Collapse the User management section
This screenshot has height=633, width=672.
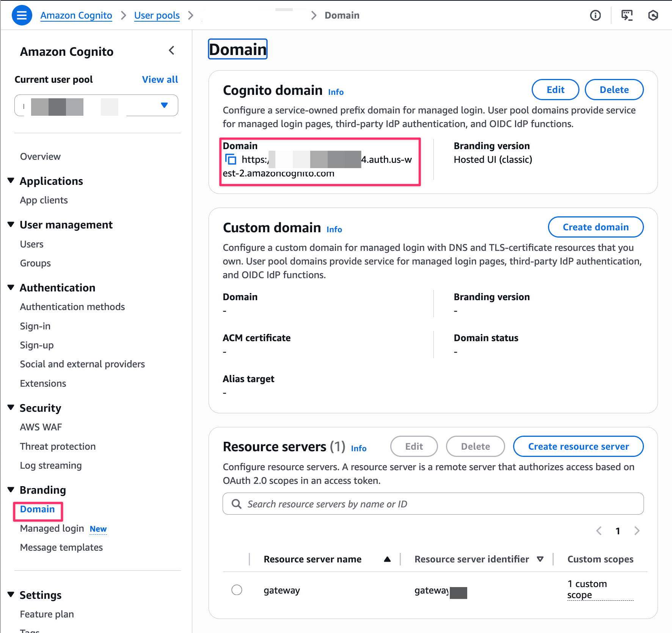(x=11, y=224)
